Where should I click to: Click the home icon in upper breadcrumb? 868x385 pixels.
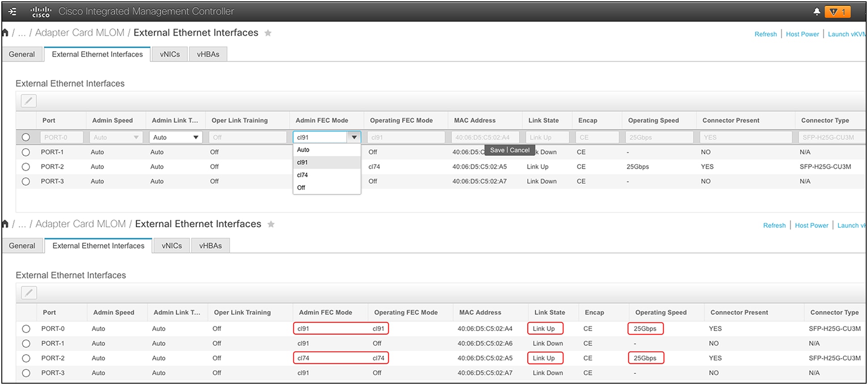[x=5, y=33]
